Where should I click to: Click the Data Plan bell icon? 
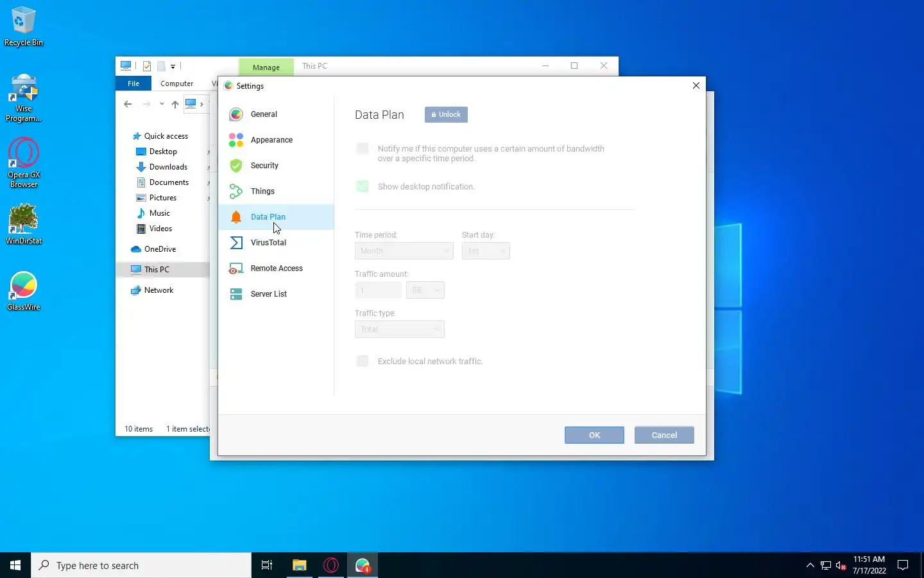tap(236, 217)
